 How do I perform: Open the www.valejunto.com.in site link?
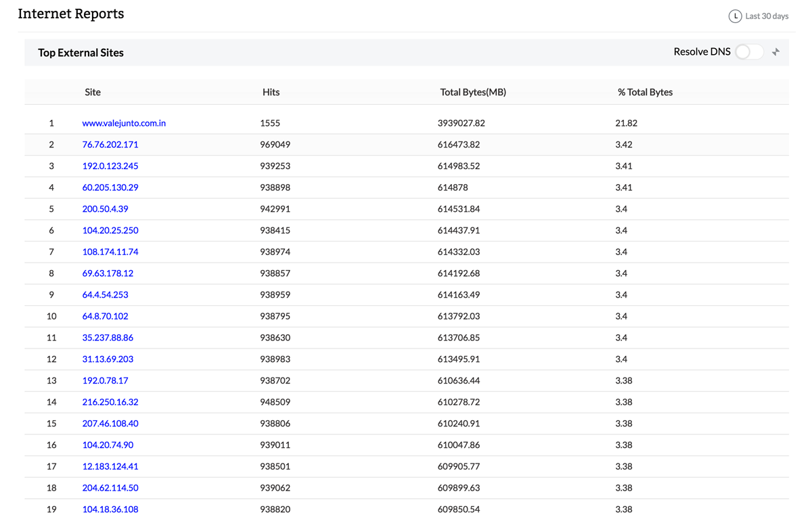[124, 123]
